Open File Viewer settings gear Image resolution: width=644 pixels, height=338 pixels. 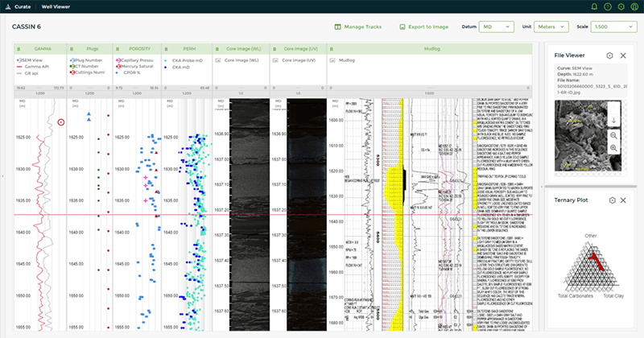610,56
